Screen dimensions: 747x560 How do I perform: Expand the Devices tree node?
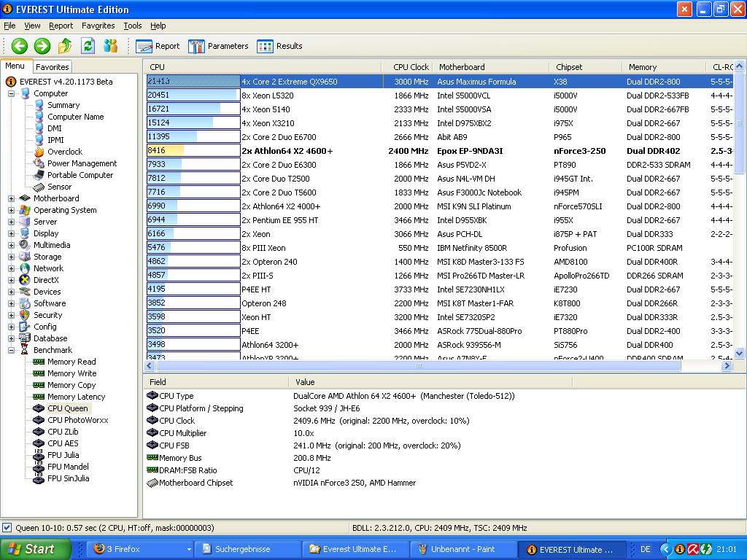[11, 292]
